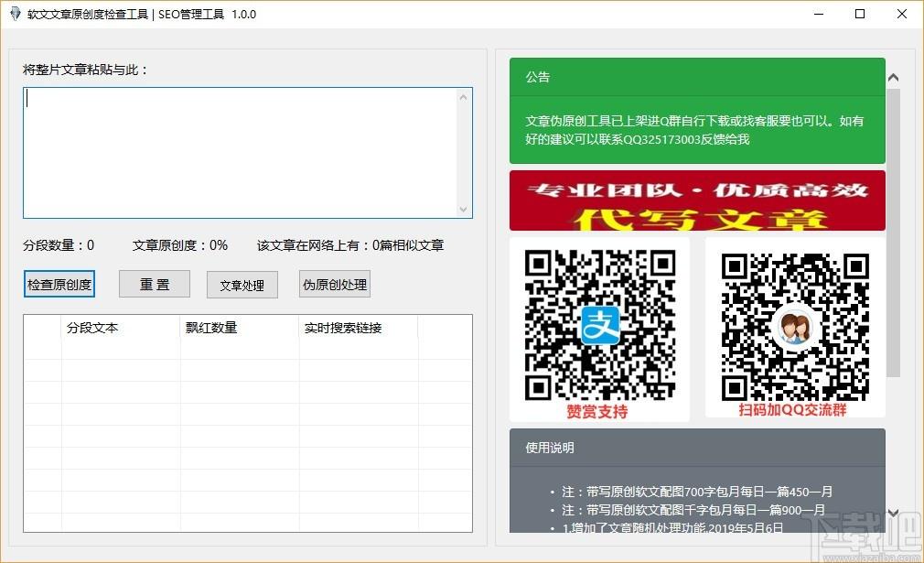This screenshot has width=924, height=563.
Task: Select the 飘红数量 column header
Action: click(x=240, y=328)
